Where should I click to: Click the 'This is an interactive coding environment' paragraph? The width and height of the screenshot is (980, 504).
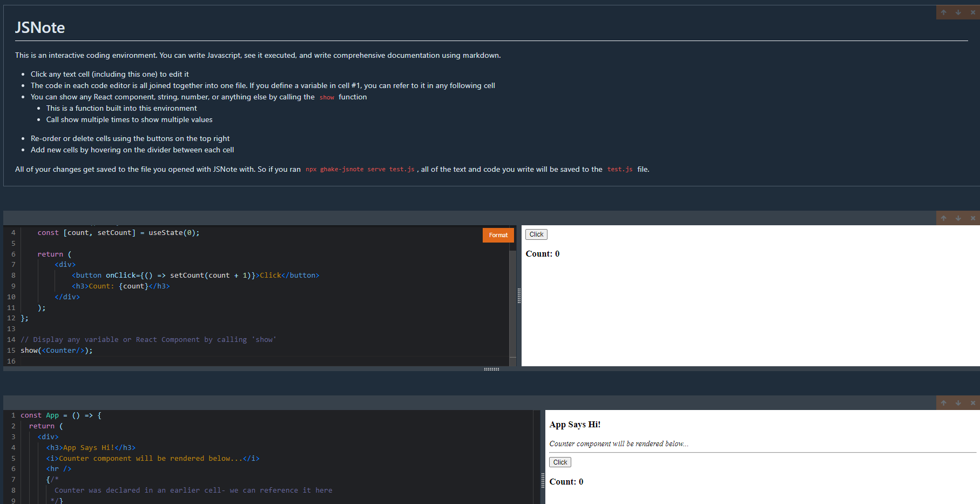pyautogui.click(x=258, y=56)
